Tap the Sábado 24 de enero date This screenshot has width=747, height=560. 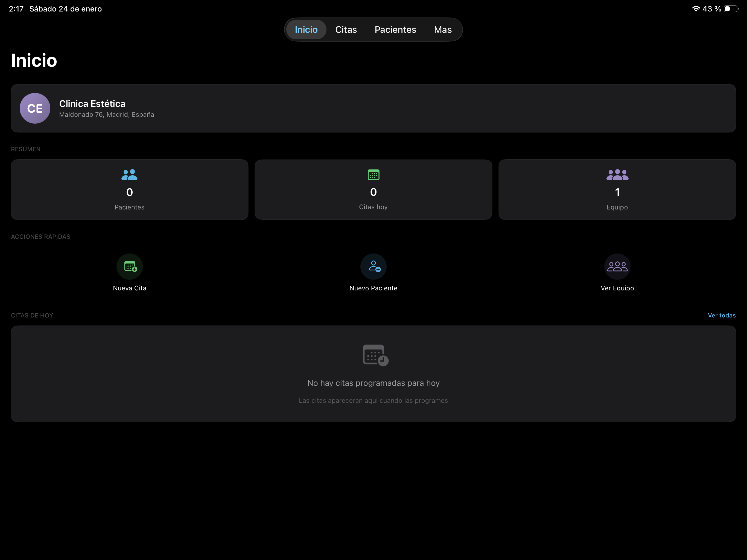(x=66, y=9)
